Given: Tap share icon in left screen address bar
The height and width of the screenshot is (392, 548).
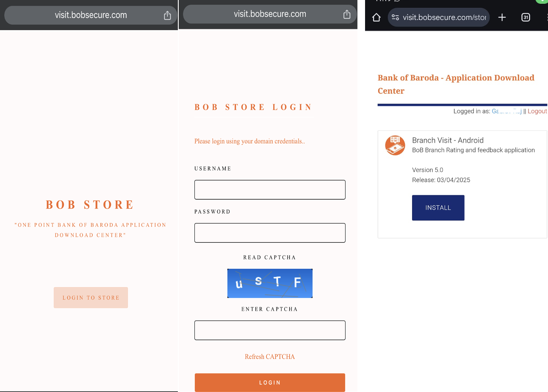Looking at the screenshot, I should [x=167, y=15].
